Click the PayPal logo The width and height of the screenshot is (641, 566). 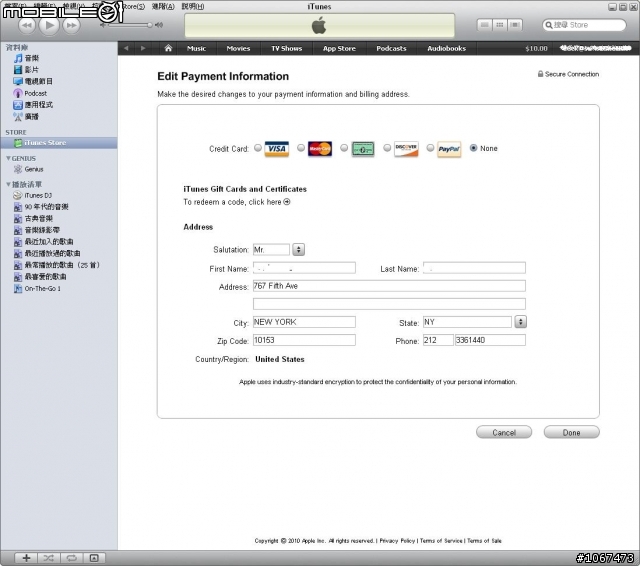click(x=449, y=149)
